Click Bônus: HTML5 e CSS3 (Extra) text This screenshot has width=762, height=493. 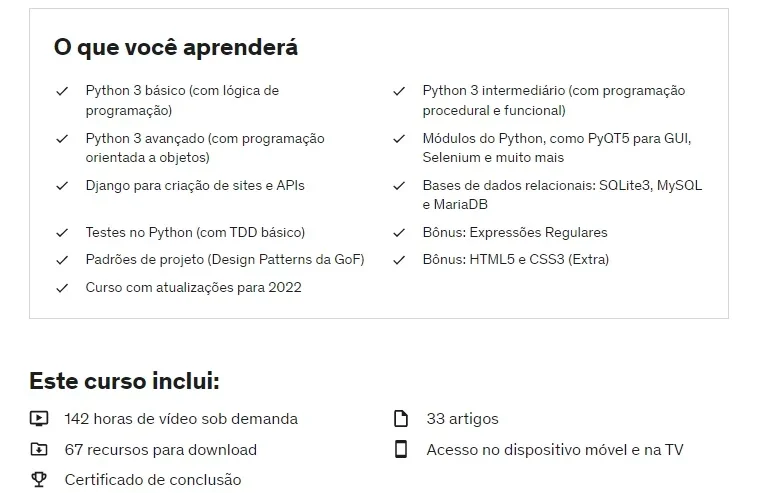coord(516,259)
